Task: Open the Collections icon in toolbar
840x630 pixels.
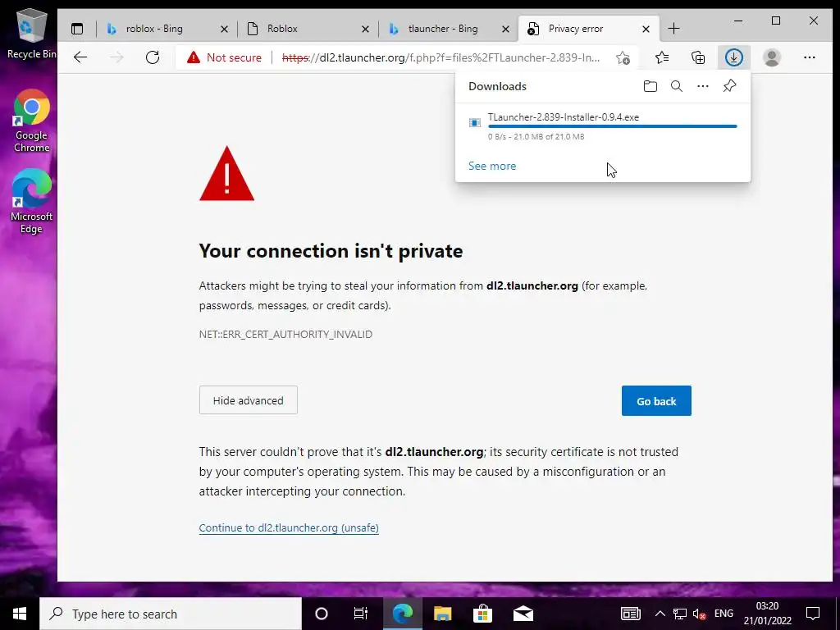Action: (698, 57)
